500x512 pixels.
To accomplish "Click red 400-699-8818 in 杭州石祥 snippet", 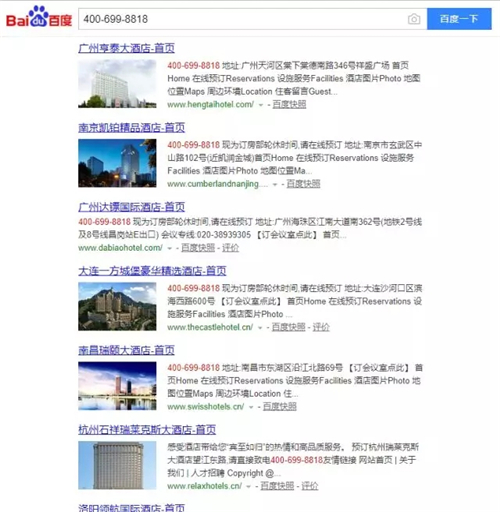I will [297, 460].
